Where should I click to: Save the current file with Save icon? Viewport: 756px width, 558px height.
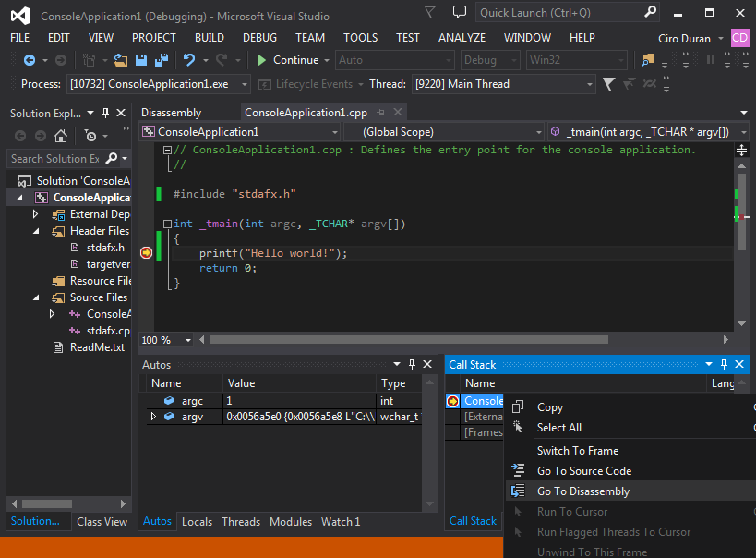click(x=141, y=60)
